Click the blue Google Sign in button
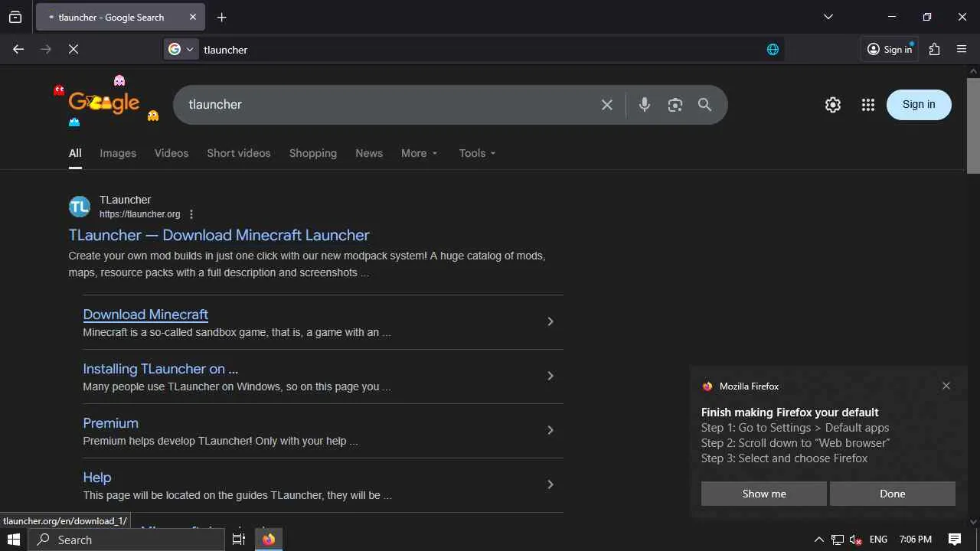The width and height of the screenshot is (980, 551). coord(919,105)
